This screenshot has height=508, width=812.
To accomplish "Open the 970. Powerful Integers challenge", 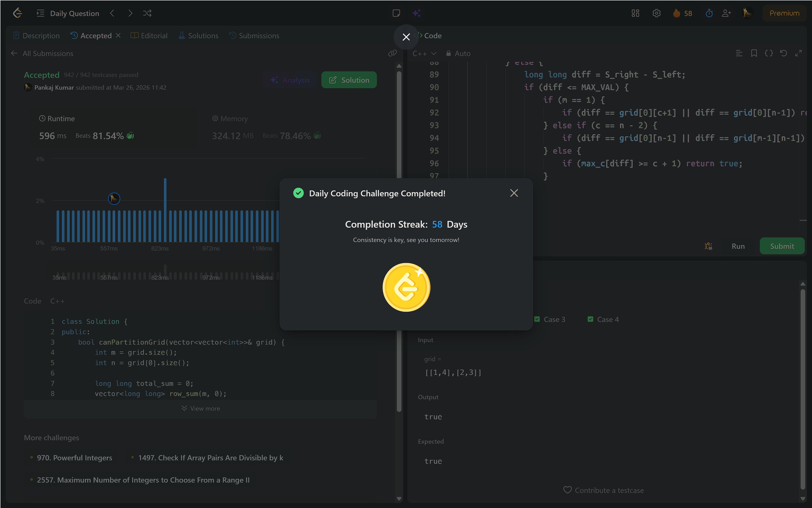I will [74, 458].
